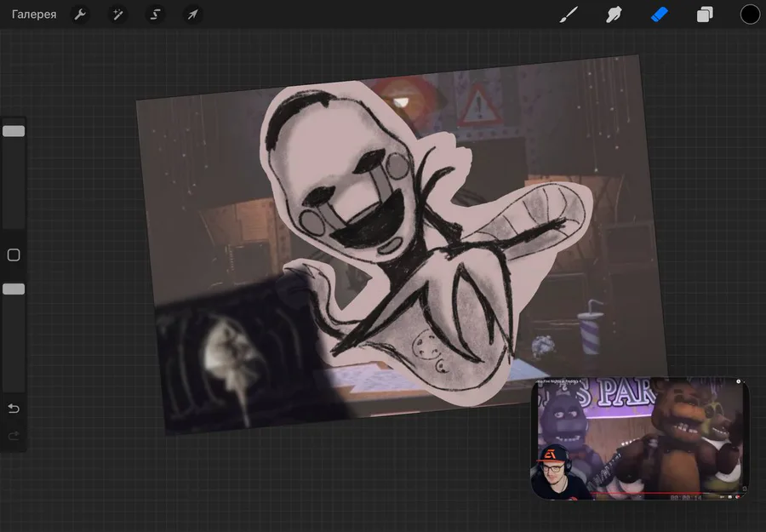Select the blue Eraser tool
The width and height of the screenshot is (766, 532).
coord(659,14)
